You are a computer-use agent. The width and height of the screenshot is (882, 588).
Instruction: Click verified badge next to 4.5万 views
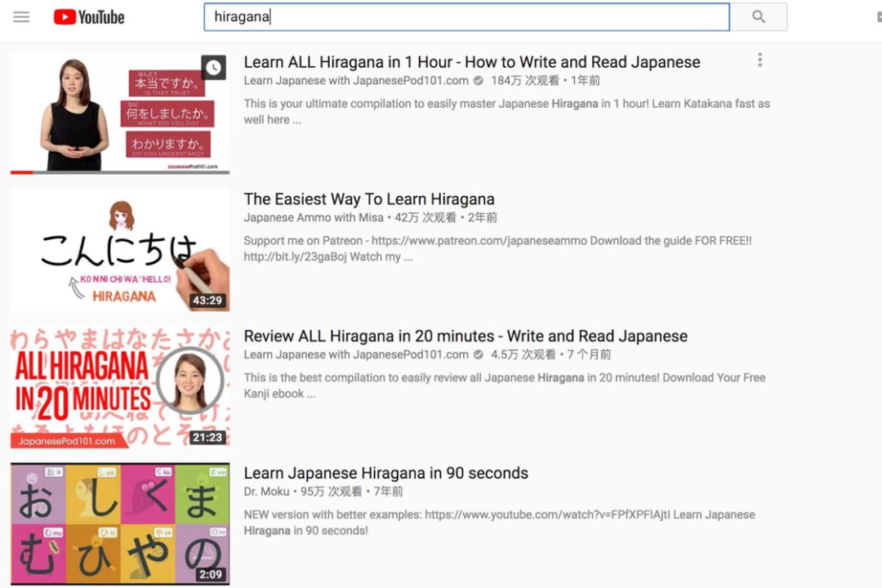tap(479, 354)
